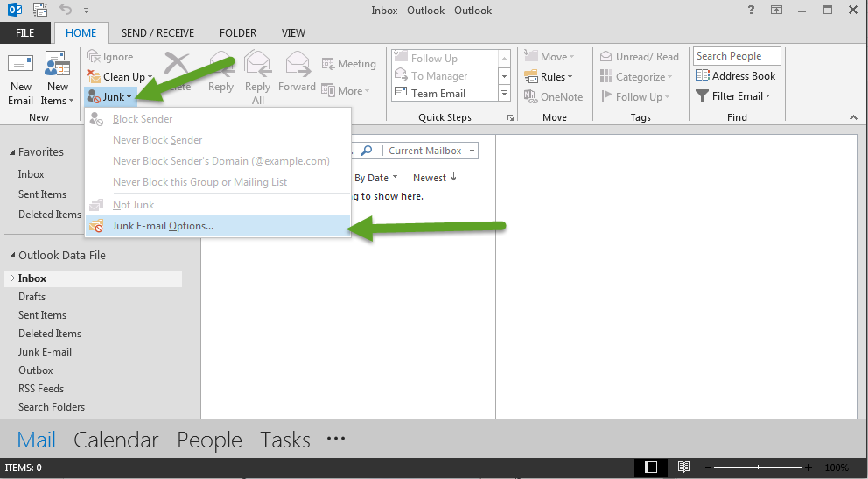Screen dimensions: 868x479
Task: Click the Send/Receive All Folders quick access icon
Action: point(40,10)
